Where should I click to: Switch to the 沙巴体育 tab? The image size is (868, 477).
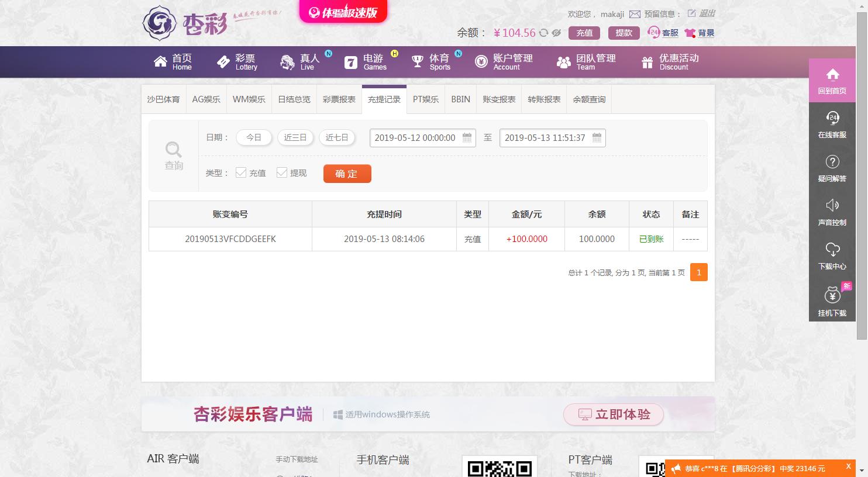[x=163, y=99]
